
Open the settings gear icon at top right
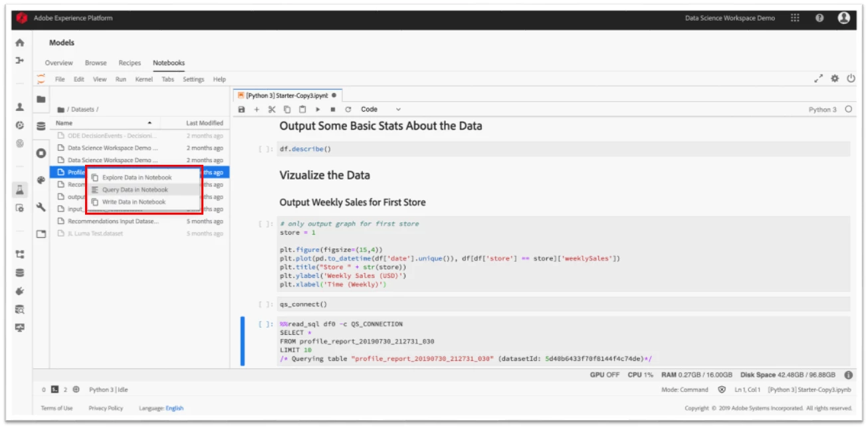[835, 78]
